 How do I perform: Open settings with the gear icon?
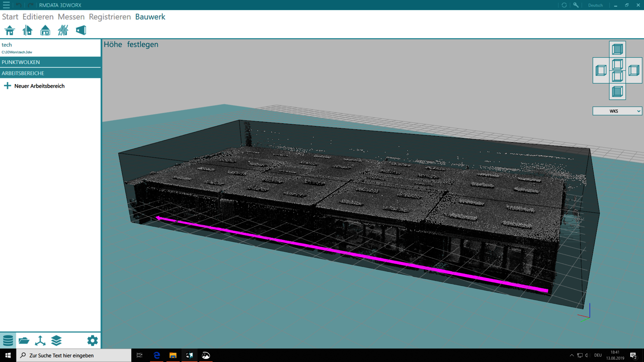tap(92, 341)
